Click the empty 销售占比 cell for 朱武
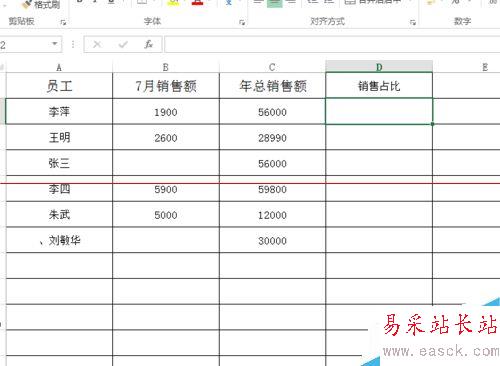The height and width of the screenshot is (366, 500). coord(379,214)
